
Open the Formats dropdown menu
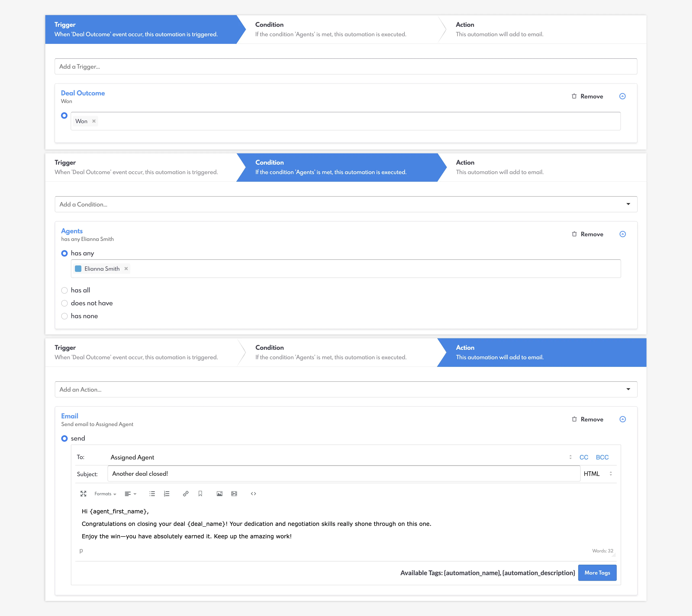[105, 494]
